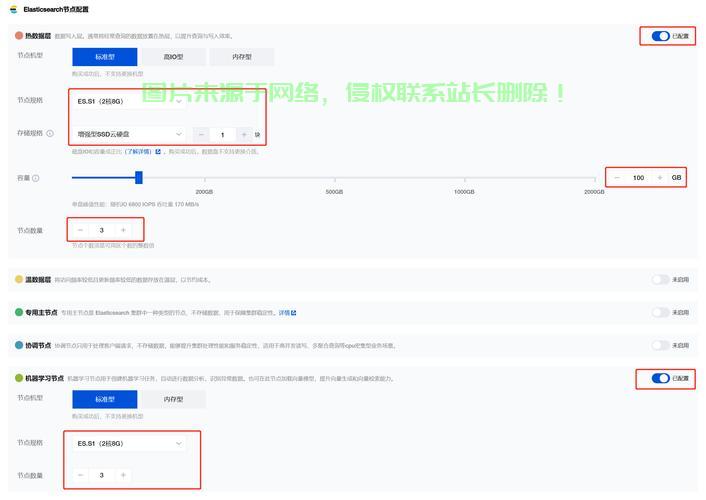Screen dimensions: 706x500
Task: Toggle the 机器学习节点 switch
Action: pos(661,378)
